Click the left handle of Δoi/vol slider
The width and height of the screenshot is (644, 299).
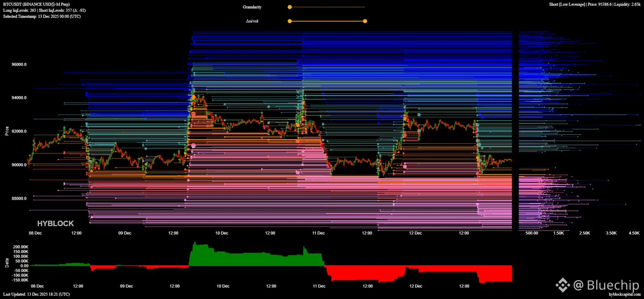[x=290, y=21]
